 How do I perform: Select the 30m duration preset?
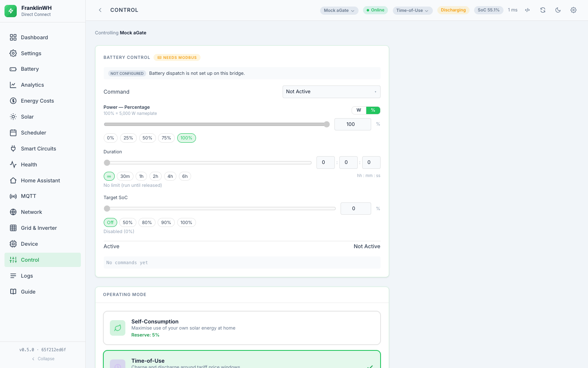[x=125, y=177]
